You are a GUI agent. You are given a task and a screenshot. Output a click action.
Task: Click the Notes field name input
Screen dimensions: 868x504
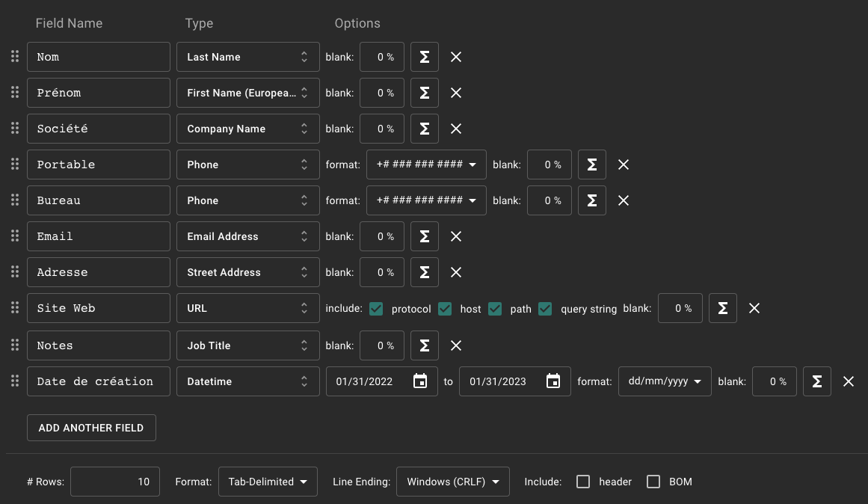[x=99, y=345]
